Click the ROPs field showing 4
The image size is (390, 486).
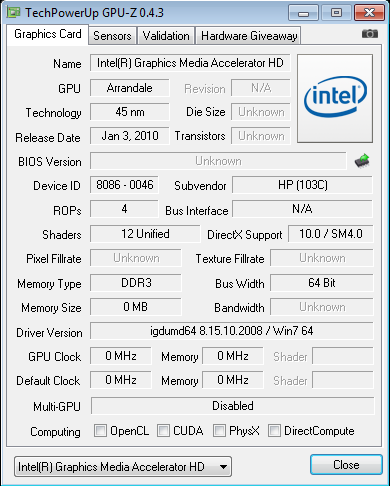click(x=124, y=209)
